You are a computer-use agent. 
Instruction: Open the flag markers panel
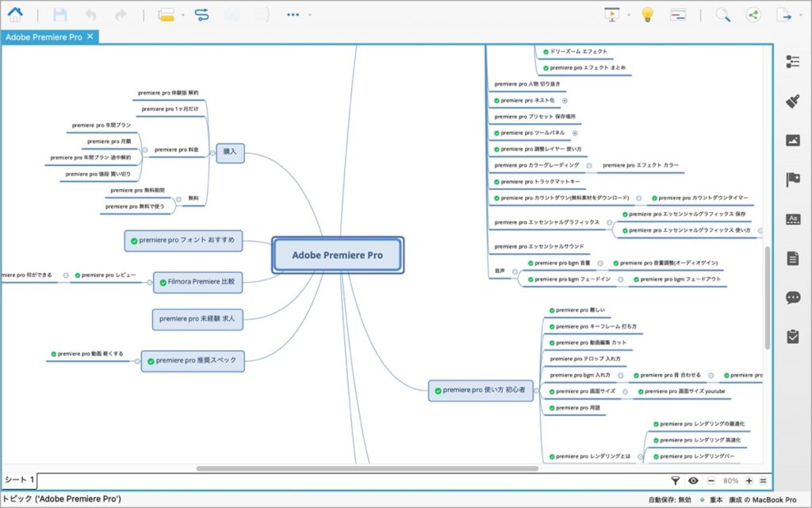click(x=793, y=179)
